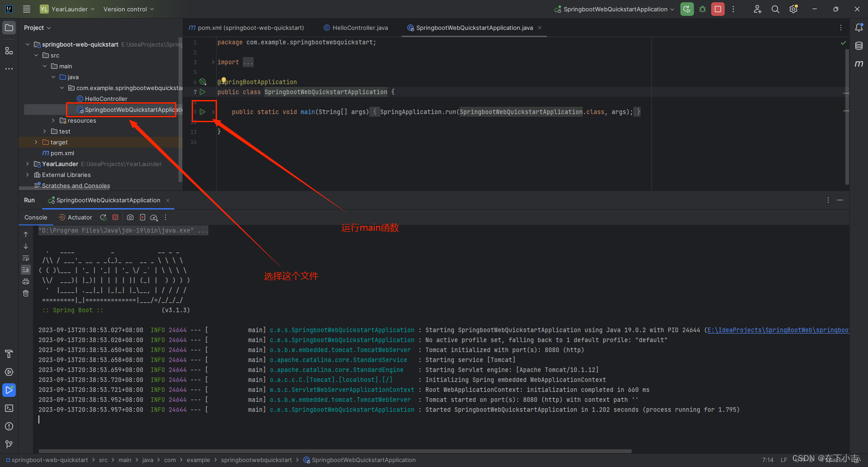Open the Database tool window
This screenshot has height=467, width=868.
point(859,46)
